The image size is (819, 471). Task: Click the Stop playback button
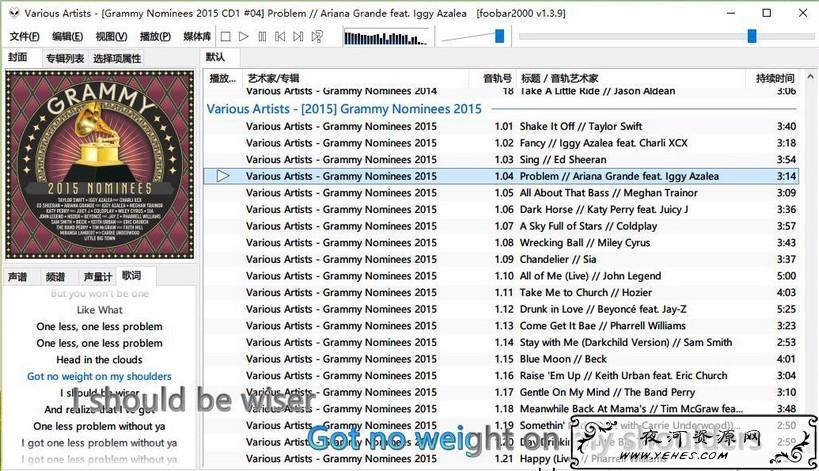click(226, 37)
